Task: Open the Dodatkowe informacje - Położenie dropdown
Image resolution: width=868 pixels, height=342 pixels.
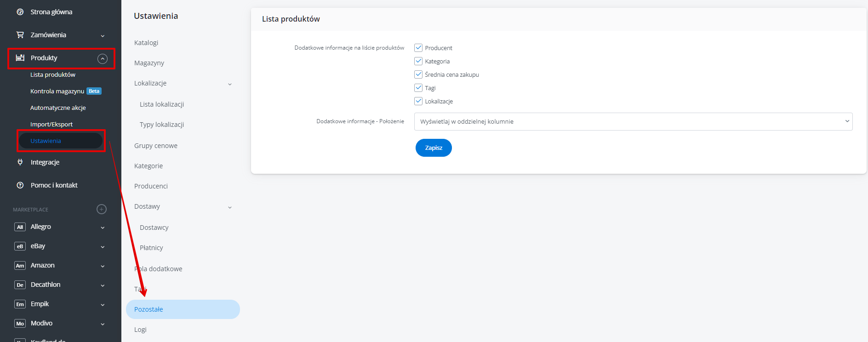Action: pyautogui.click(x=633, y=121)
